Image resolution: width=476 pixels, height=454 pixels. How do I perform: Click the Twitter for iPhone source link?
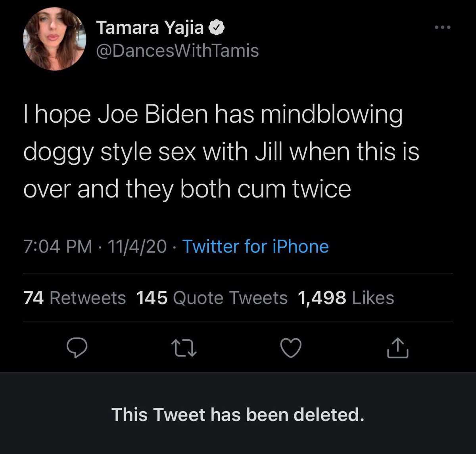coord(255,246)
